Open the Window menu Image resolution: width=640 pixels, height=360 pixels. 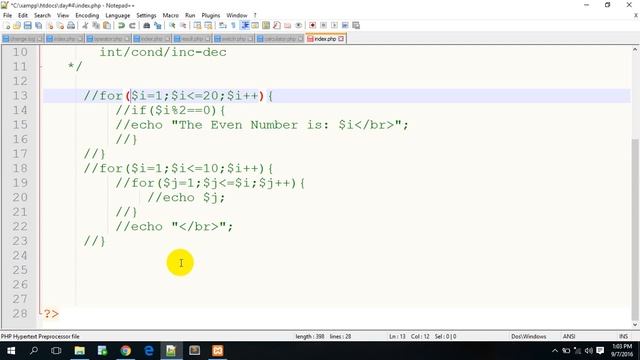pos(237,15)
